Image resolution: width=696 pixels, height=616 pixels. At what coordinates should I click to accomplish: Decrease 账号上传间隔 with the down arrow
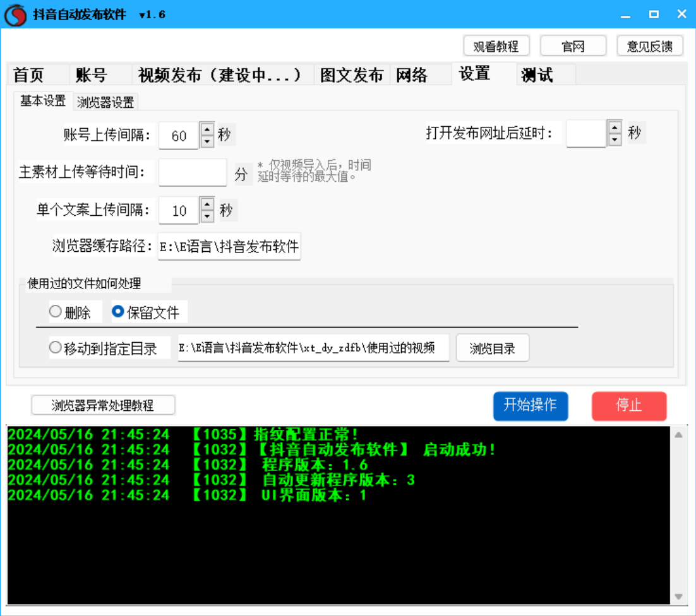[x=207, y=141]
